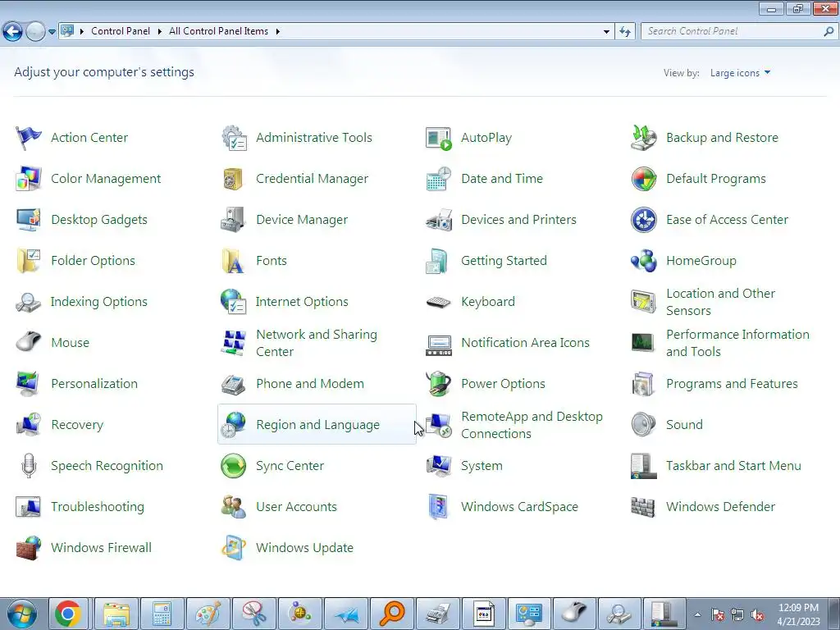Open the Personalization link
This screenshot has height=630, width=840.
click(x=94, y=384)
